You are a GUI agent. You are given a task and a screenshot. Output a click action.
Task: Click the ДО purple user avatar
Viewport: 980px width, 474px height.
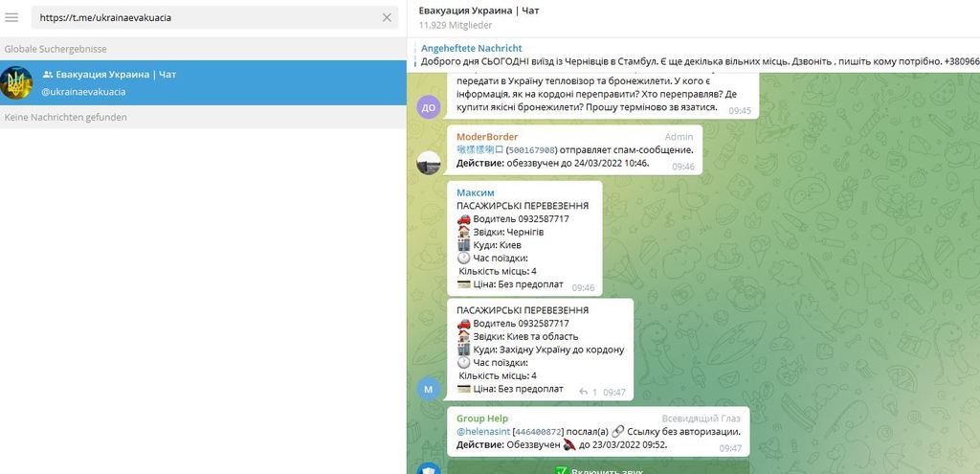[428, 107]
